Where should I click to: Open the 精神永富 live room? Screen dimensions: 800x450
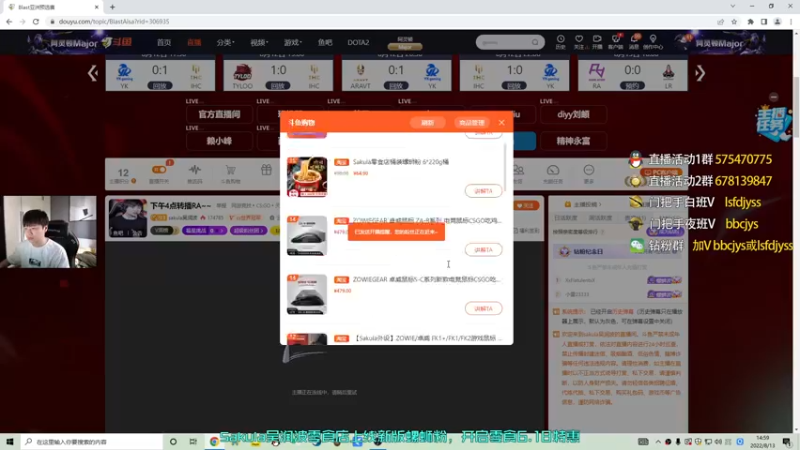(x=573, y=141)
